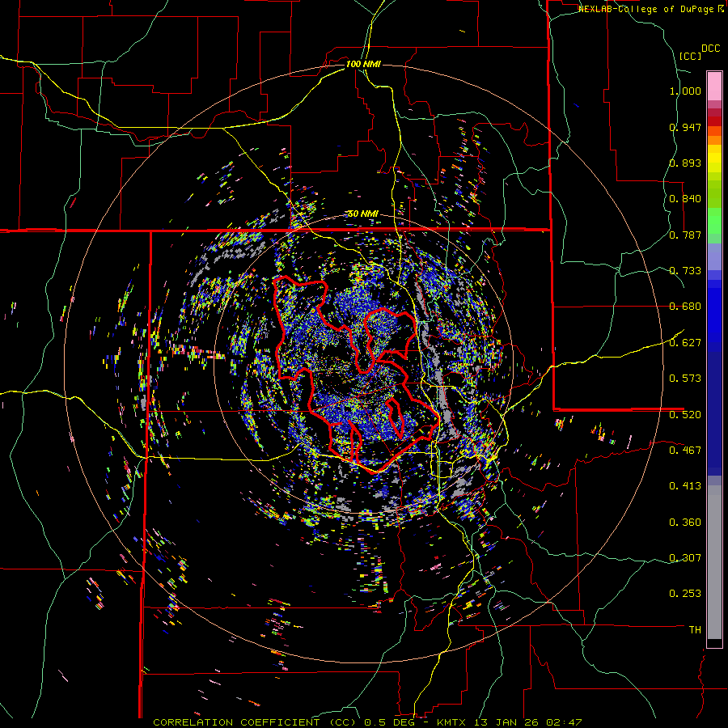Screen dimensions: 728x728
Task: Click the pink segment of the color bar
Action: (714, 87)
